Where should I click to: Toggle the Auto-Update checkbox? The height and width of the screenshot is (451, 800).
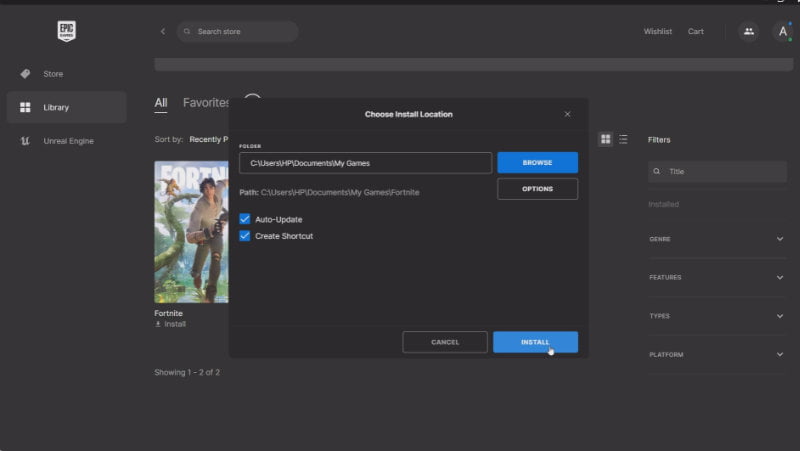point(245,219)
